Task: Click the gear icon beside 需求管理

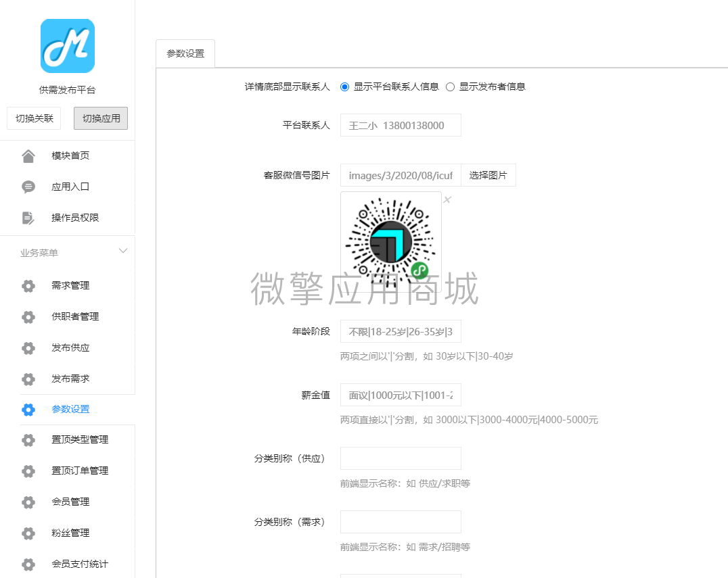Action: tap(28, 286)
